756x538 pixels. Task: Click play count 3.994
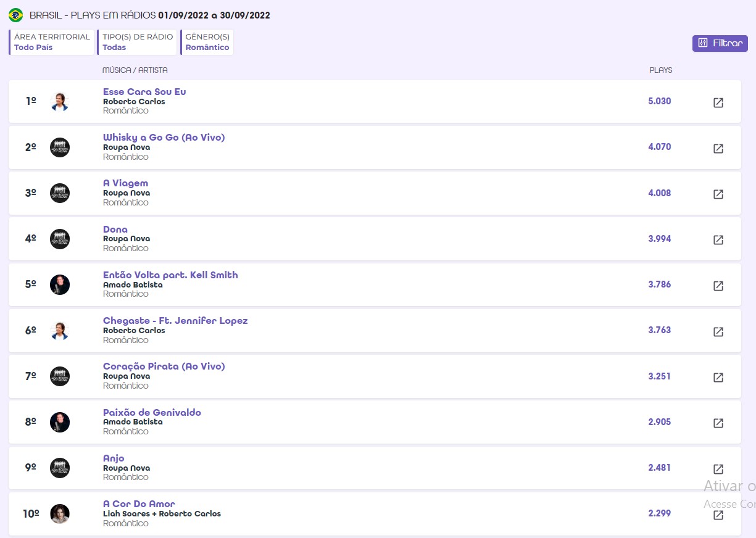click(x=659, y=239)
